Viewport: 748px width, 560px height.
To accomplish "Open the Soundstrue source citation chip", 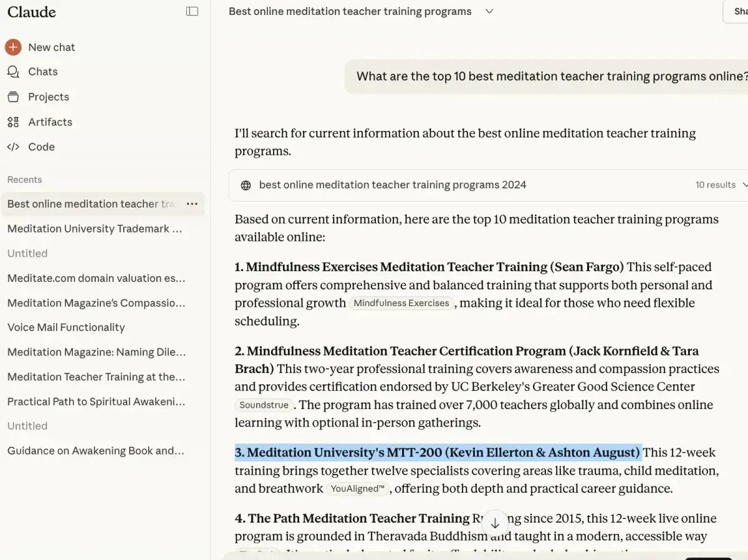I will pos(264,405).
